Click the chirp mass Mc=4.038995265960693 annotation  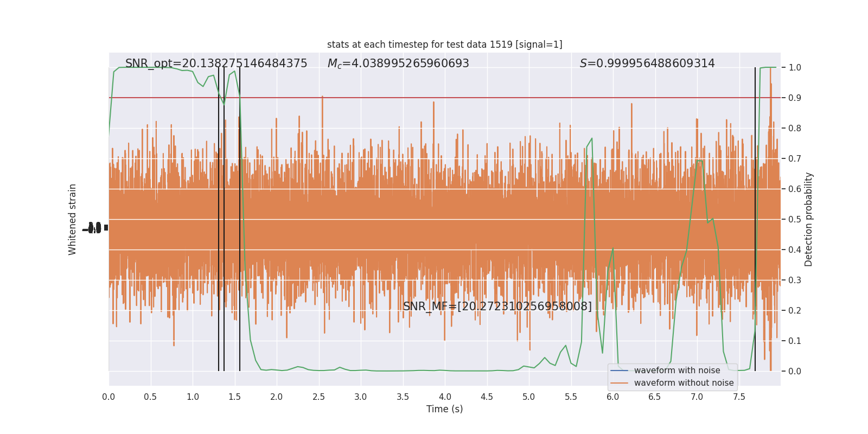(x=398, y=63)
